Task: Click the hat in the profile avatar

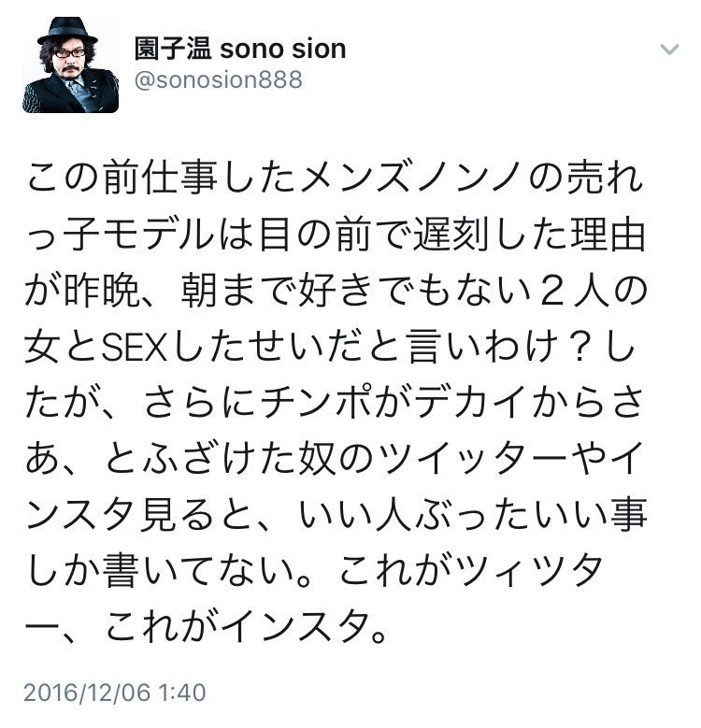Action: click(x=68, y=31)
